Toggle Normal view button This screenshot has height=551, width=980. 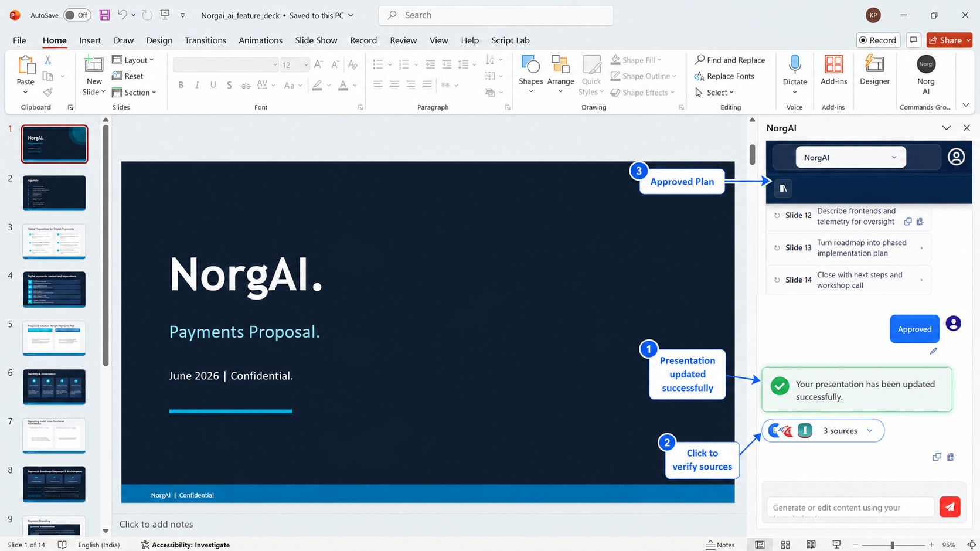point(760,545)
